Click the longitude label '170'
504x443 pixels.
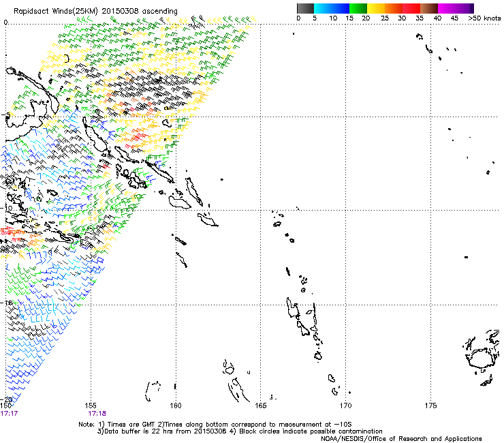pos(345,406)
